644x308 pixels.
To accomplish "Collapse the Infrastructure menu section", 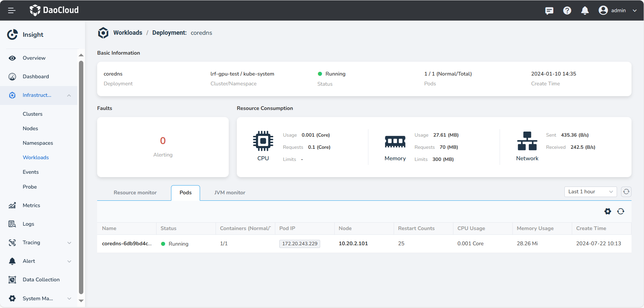I will (69, 95).
